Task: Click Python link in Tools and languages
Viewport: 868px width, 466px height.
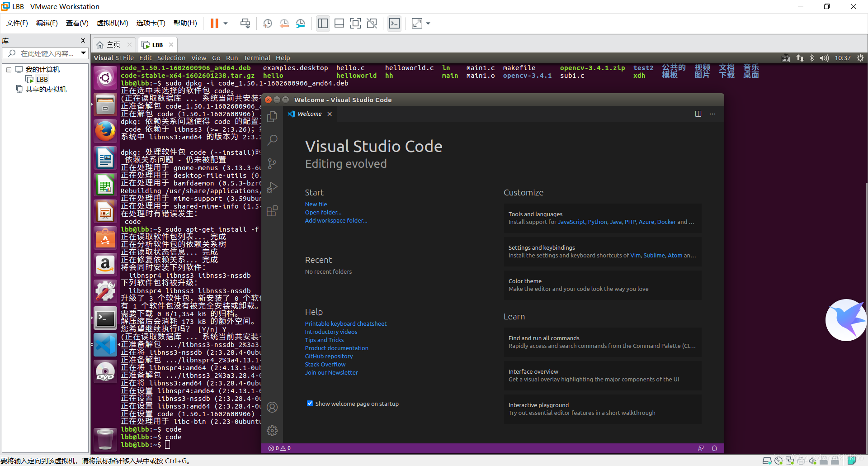Action: click(598, 222)
